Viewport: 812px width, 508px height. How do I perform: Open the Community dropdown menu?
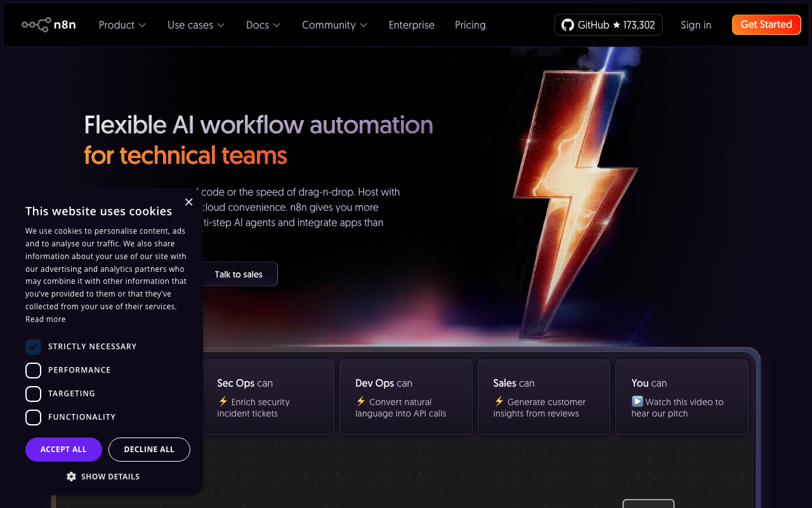(334, 25)
